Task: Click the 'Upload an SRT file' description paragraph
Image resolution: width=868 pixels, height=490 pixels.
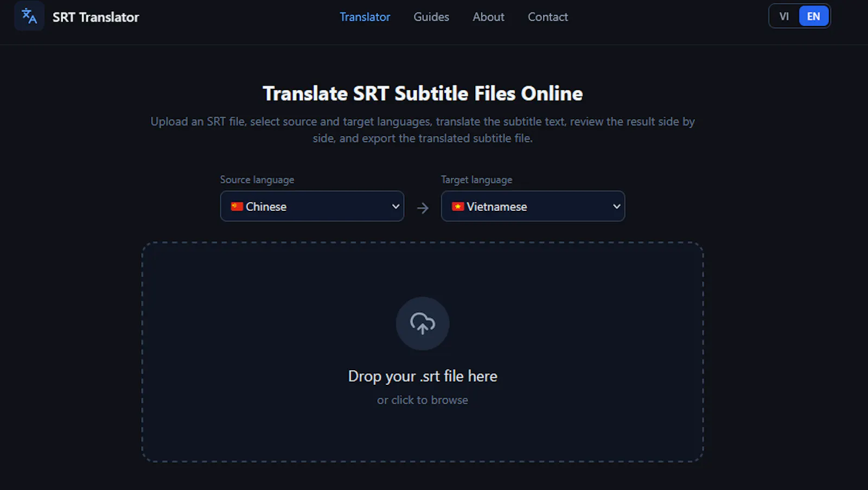Action: tap(423, 130)
